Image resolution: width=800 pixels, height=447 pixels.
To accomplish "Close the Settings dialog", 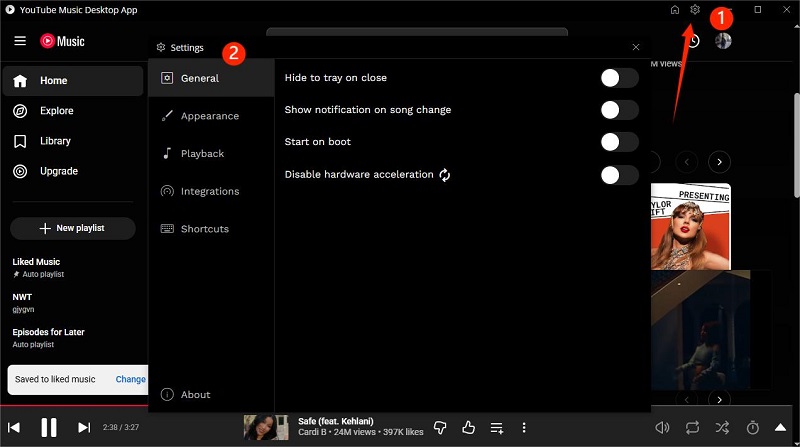I will point(636,47).
